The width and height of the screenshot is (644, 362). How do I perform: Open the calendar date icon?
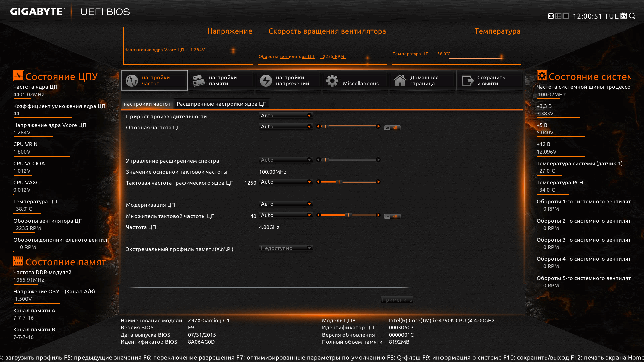pyautogui.click(x=624, y=16)
